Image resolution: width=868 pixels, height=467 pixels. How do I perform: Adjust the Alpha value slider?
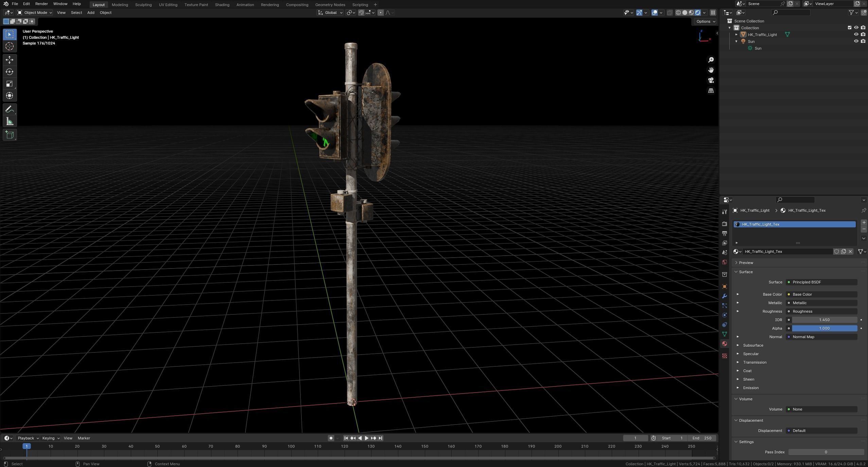[x=824, y=328]
